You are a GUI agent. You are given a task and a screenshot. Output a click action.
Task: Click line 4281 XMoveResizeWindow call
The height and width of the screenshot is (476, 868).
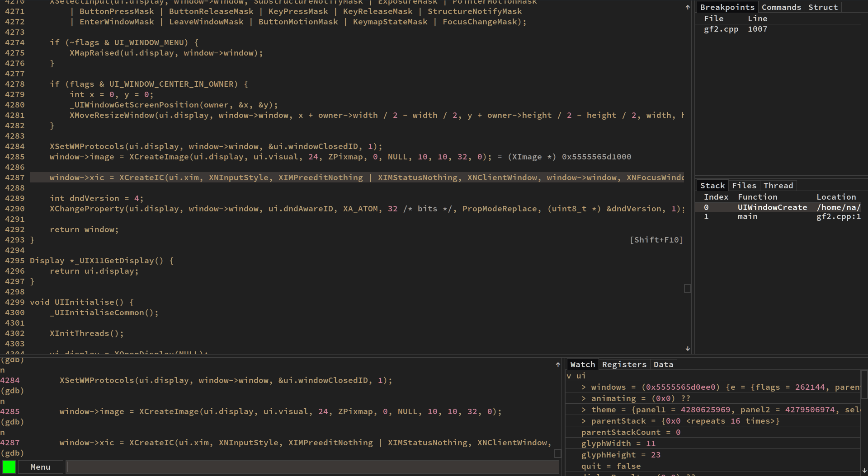(x=377, y=115)
